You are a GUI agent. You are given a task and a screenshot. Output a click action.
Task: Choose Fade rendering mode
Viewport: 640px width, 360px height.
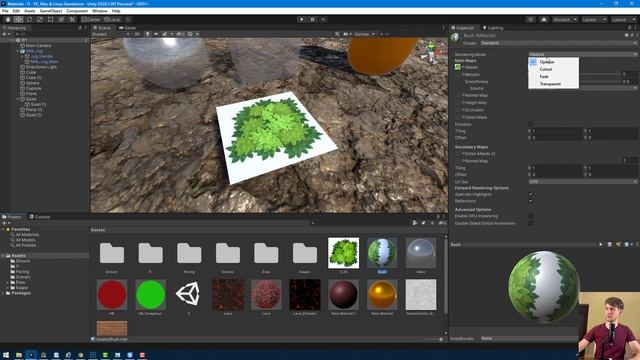coord(553,77)
